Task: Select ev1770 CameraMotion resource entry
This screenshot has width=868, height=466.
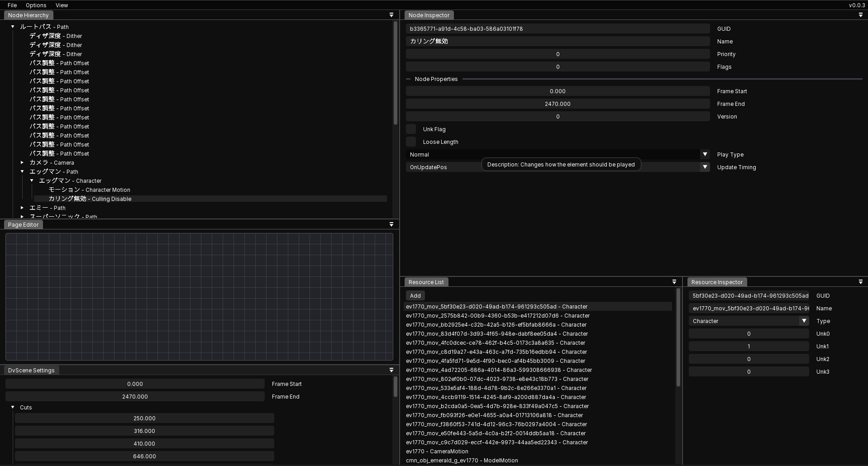Action: (437, 451)
